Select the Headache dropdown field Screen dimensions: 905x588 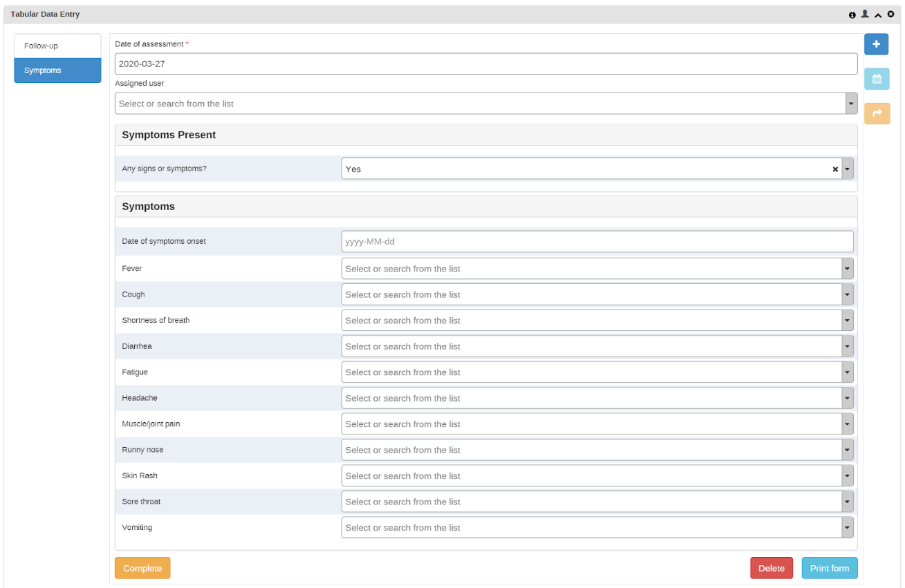pos(597,398)
